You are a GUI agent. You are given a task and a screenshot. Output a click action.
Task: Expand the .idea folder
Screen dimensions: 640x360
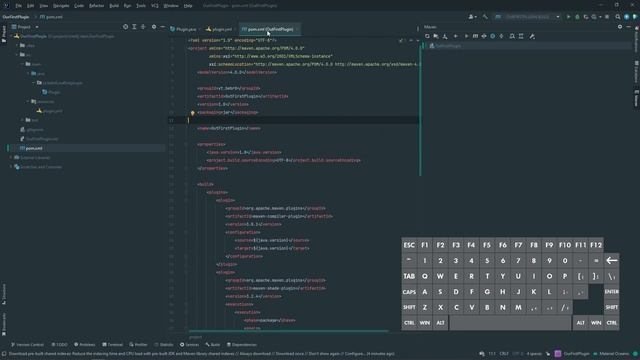click(17, 46)
